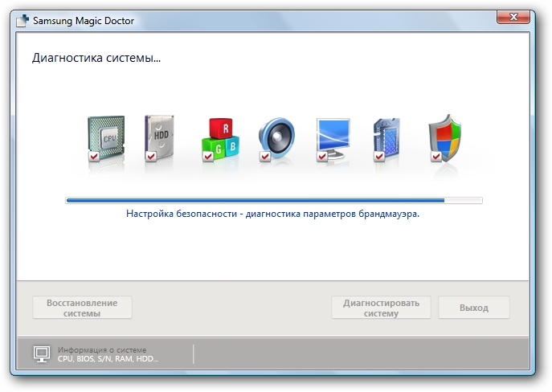Click the CPU, BIOS, S/N, RAM, HDD text

[108, 359]
